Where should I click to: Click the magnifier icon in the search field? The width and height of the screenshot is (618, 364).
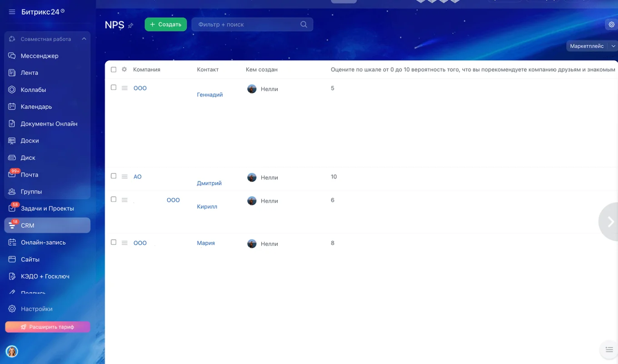(x=304, y=25)
